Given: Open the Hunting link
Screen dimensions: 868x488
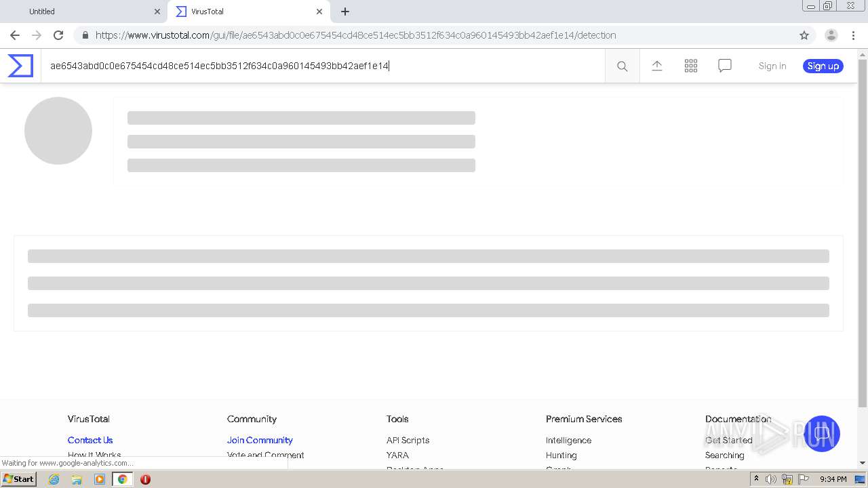Looking at the screenshot, I should point(561,455).
